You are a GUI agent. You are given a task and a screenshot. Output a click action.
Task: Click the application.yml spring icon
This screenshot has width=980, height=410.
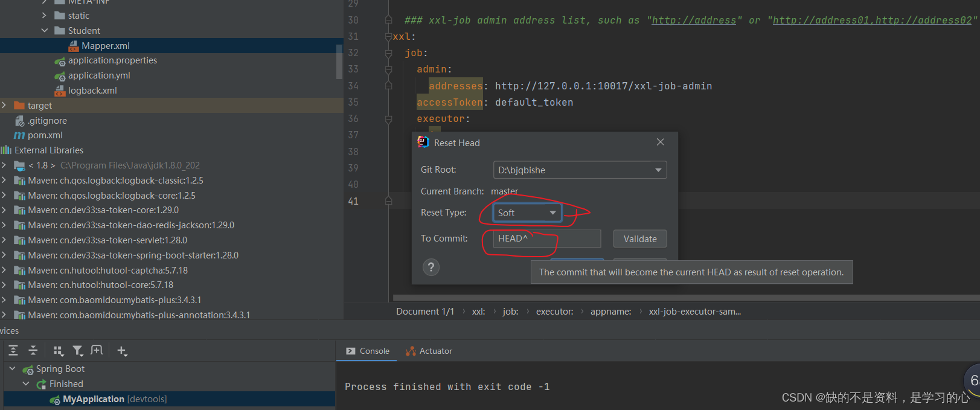[x=60, y=76]
